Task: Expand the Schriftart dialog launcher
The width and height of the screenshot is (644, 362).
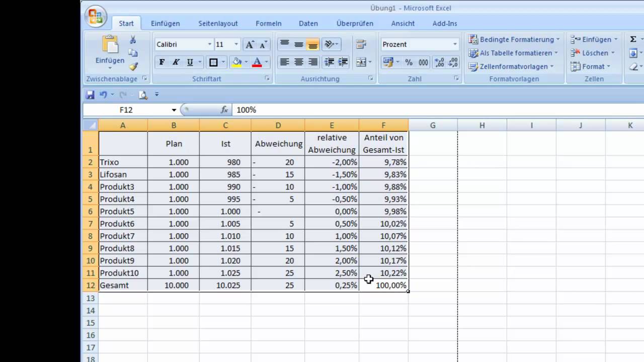Action: coord(267,79)
